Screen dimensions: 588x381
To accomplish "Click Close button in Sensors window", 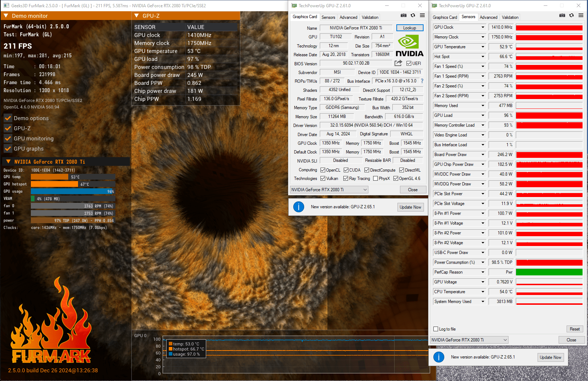I will [x=571, y=340].
